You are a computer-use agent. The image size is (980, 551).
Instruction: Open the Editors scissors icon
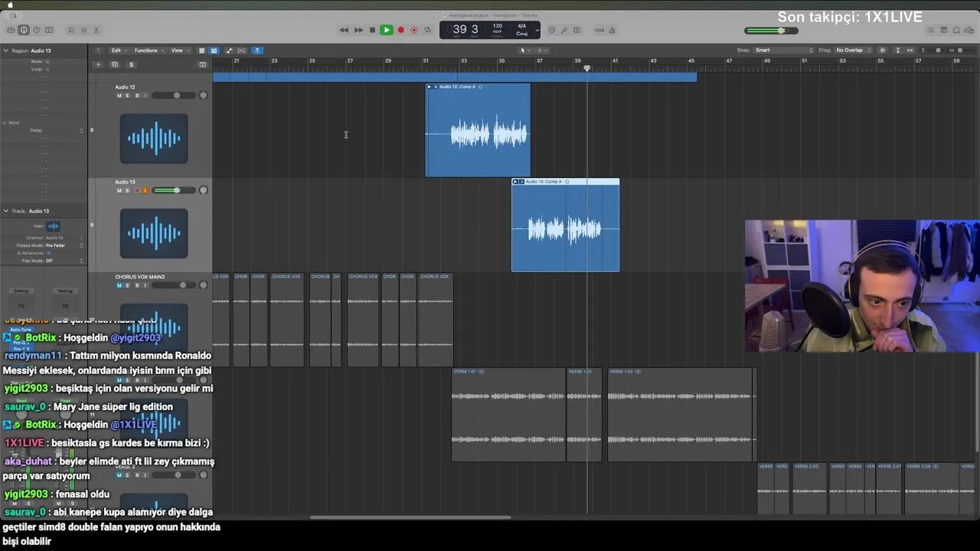pyautogui.click(x=96, y=30)
